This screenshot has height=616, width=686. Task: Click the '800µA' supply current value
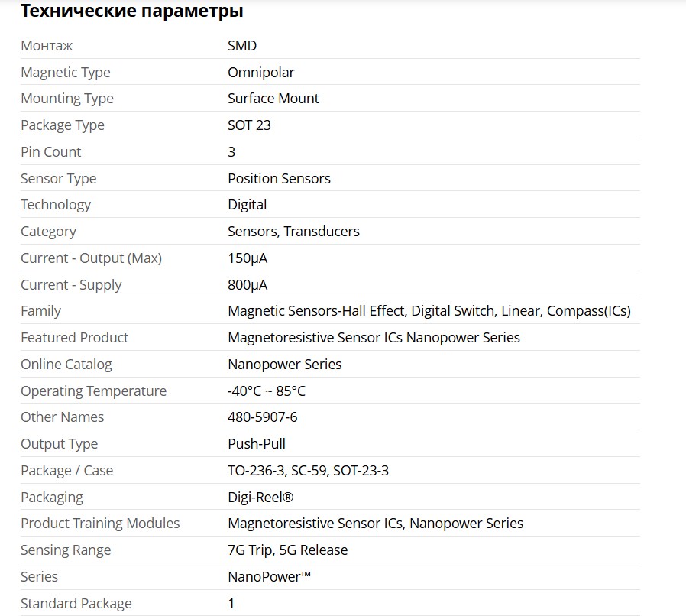tap(248, 285)
